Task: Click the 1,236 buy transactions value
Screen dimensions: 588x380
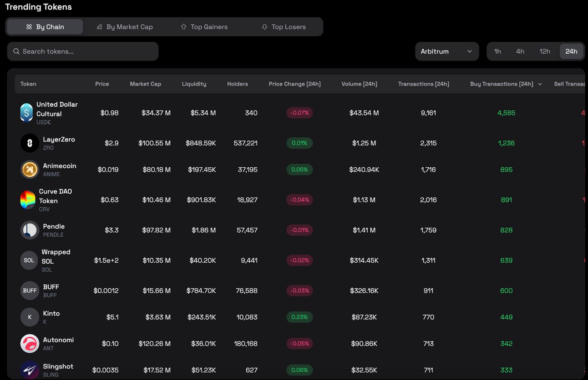Action: point(507,143)
